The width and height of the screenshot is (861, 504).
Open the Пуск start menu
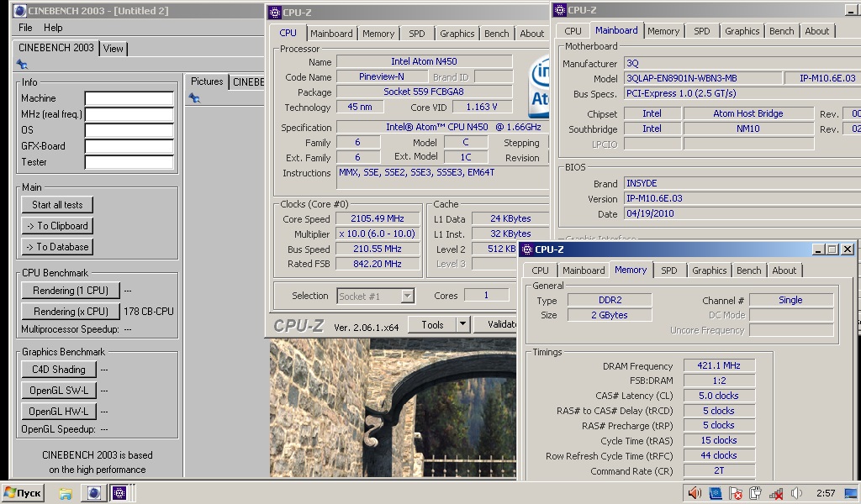pos(23,493)
